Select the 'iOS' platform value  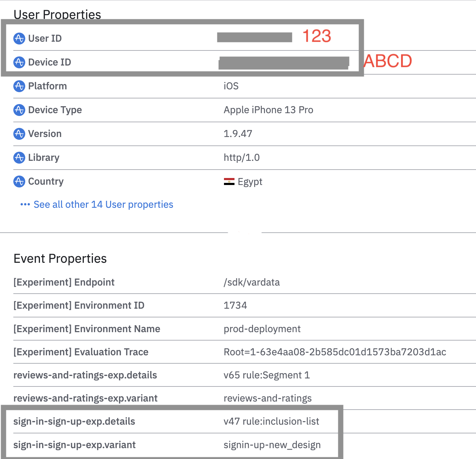pyautogui.click(x=231, y=86)
